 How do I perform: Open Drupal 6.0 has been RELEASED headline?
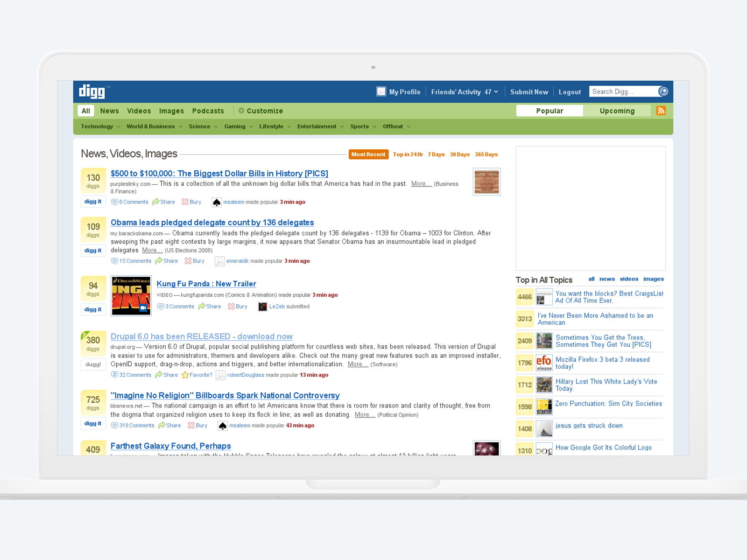point(202,336)
